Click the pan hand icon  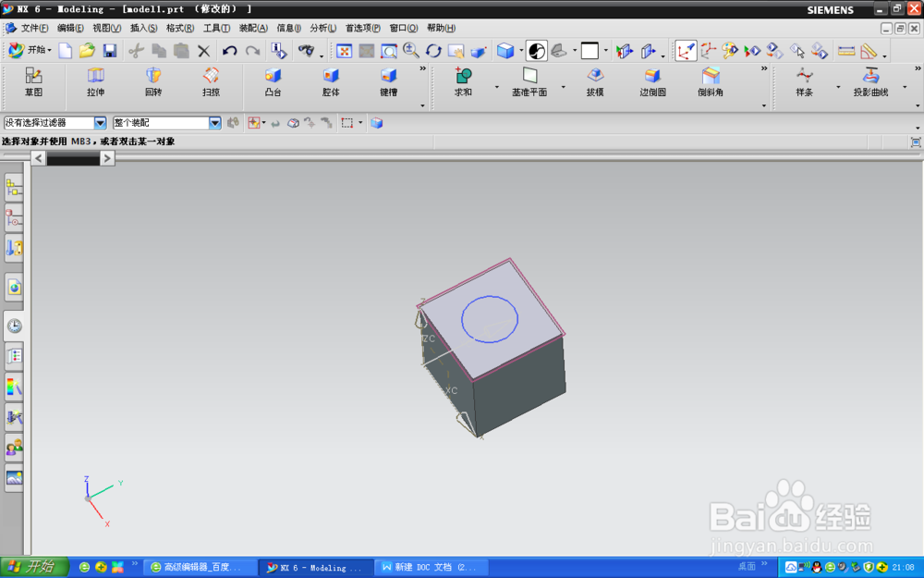456,51
